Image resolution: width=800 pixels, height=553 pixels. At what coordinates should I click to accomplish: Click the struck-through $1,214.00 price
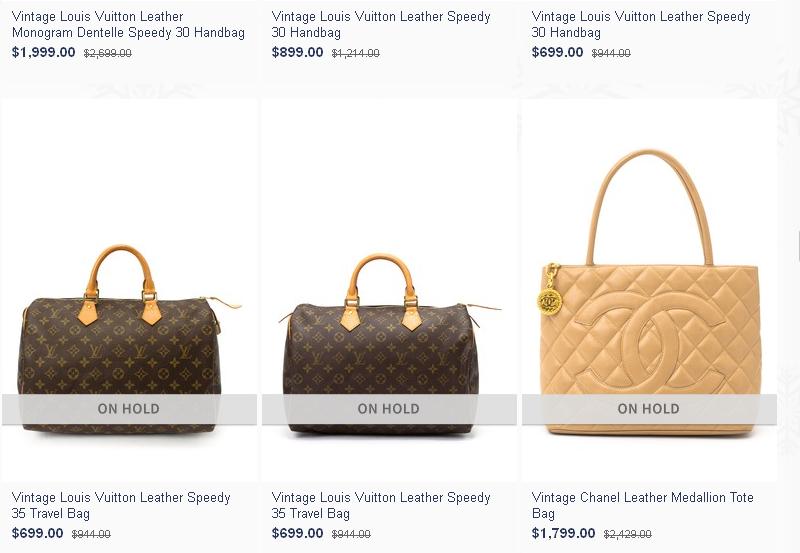[356, 53]
